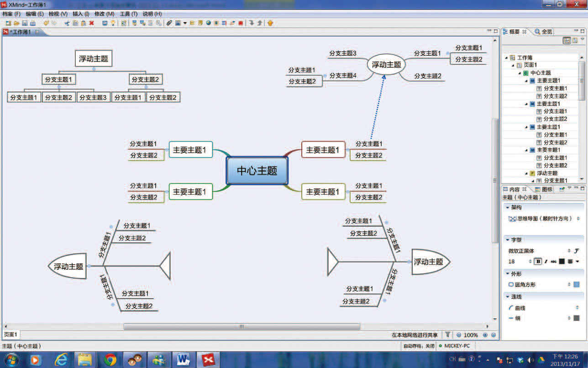Click 在本地网络进行共享 in status bar
588x368 pixels.
click(415, 335)
